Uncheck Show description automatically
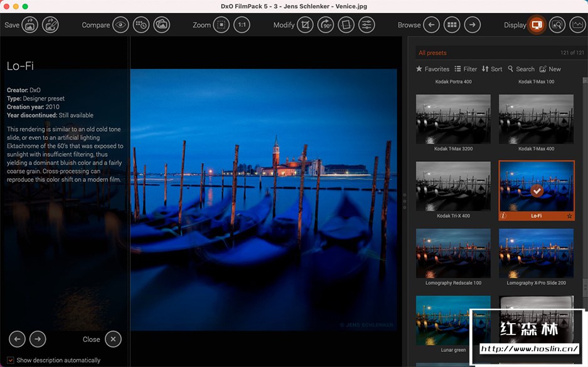Viewport: 588px width, 367px height. [11, 360]
